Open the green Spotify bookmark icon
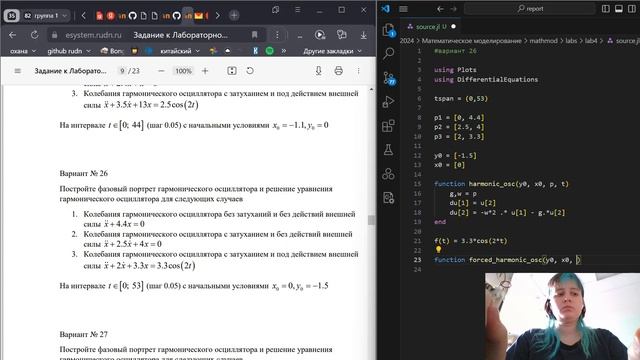The height and width of the screenshot is (360, 640). [x=269, y=51]
